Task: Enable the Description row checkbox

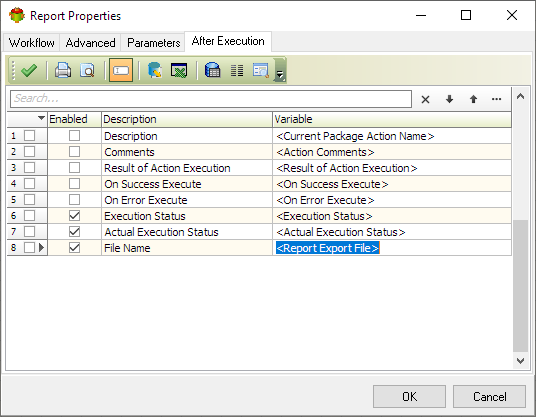Action: pyautogui.click(x=74, y=136)
